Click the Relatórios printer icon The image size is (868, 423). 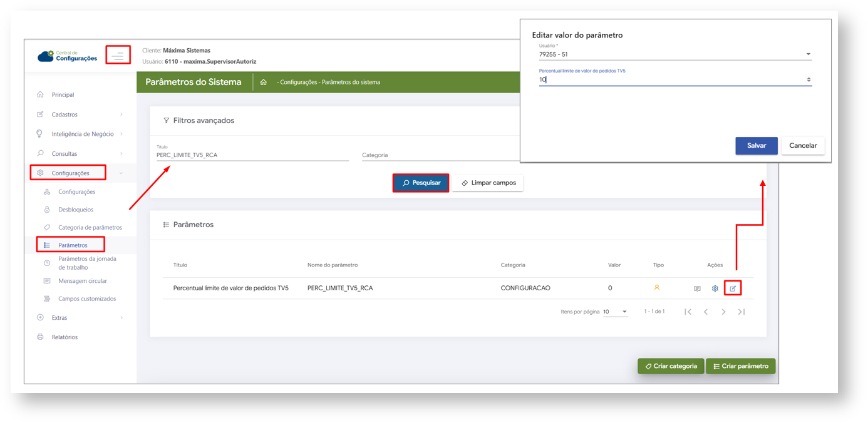(x=40, y=337)
